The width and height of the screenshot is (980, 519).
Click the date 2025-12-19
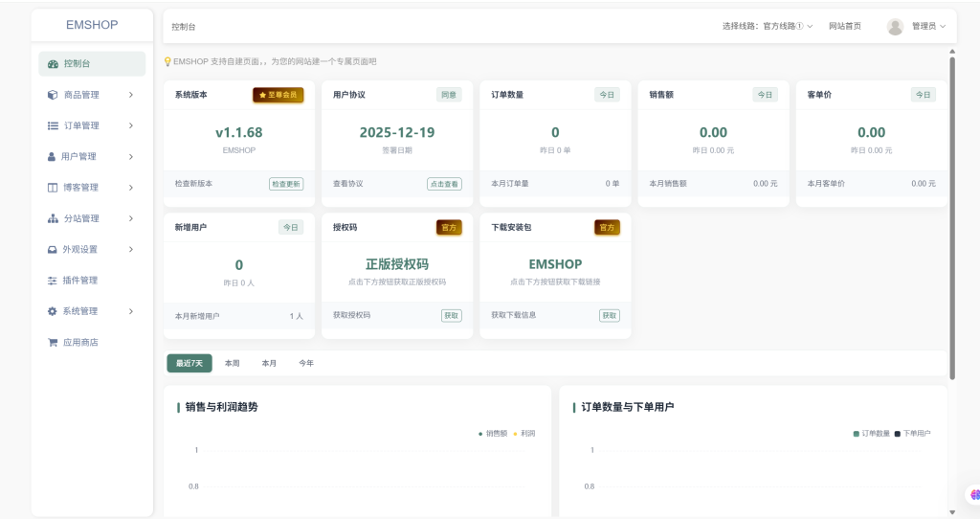397,132
